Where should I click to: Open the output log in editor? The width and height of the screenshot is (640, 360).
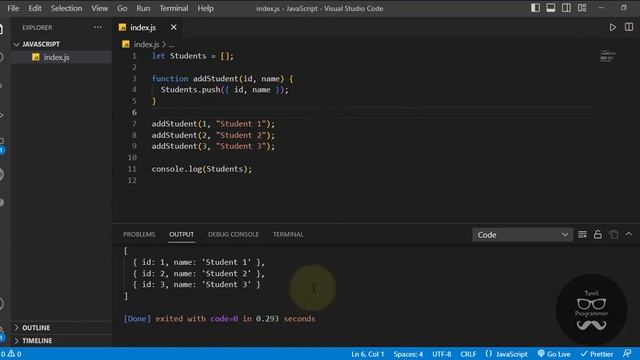pos(613,234)
